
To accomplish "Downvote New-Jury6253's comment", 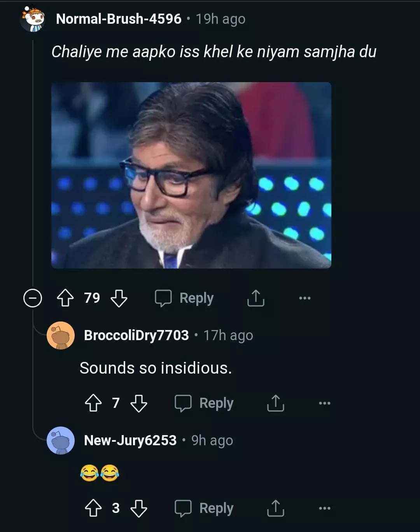I will 139,508.
